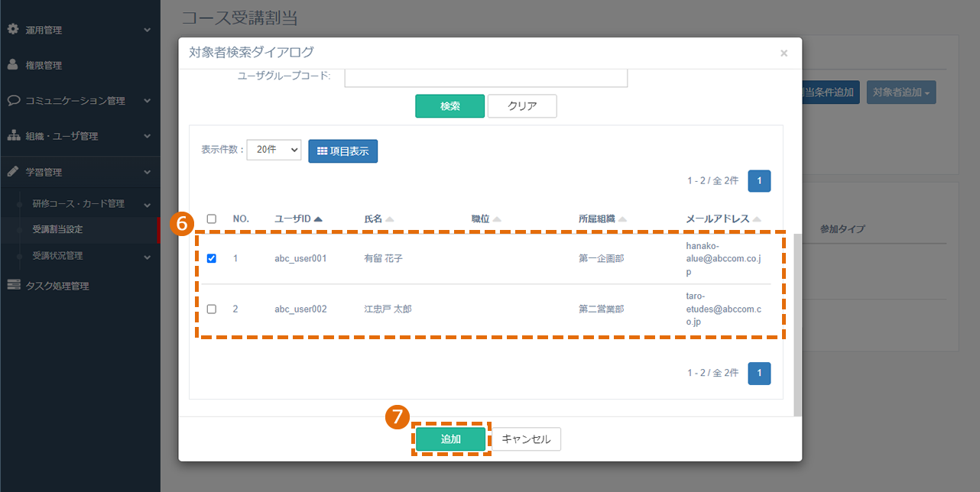Viewport: 980px width, 492px height.
Task: Collapse the 学習管理 chevron
Action: [148, 172]
